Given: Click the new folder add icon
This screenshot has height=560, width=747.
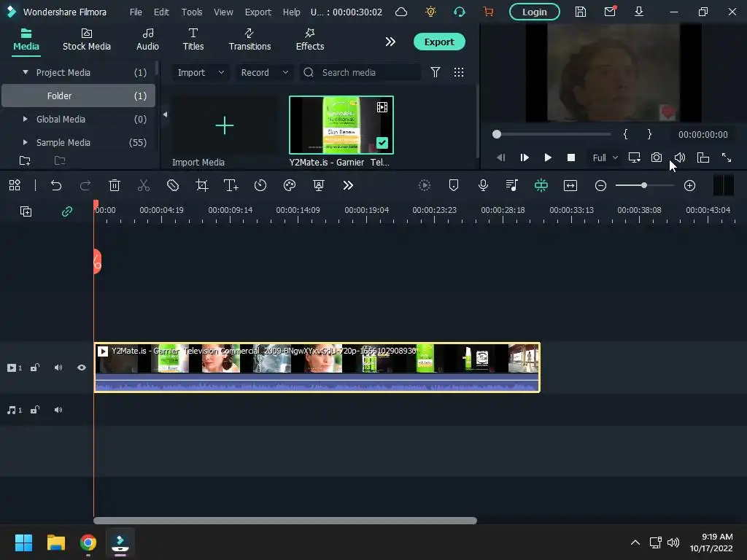Looking at the screenshot, I should 25,161.
